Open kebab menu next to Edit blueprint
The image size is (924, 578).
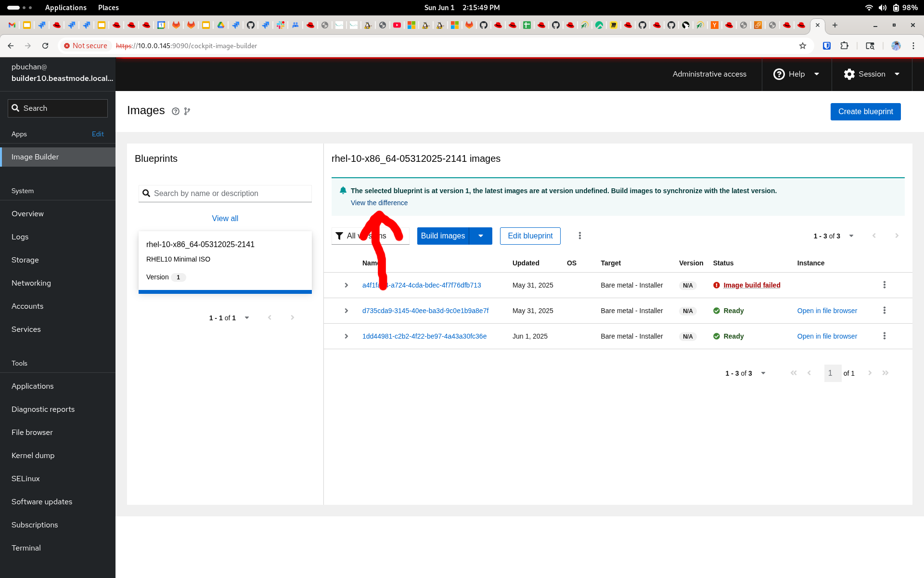(x=579, y=236)
